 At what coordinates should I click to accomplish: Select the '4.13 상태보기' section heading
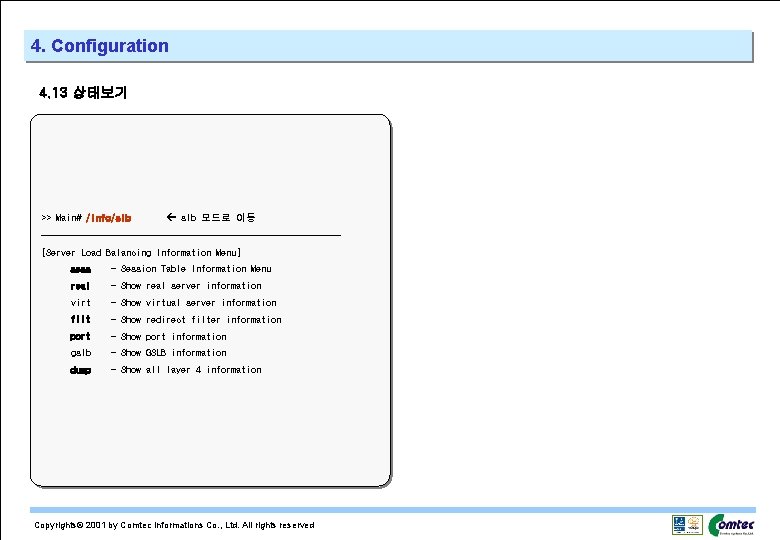click(83, 92)
